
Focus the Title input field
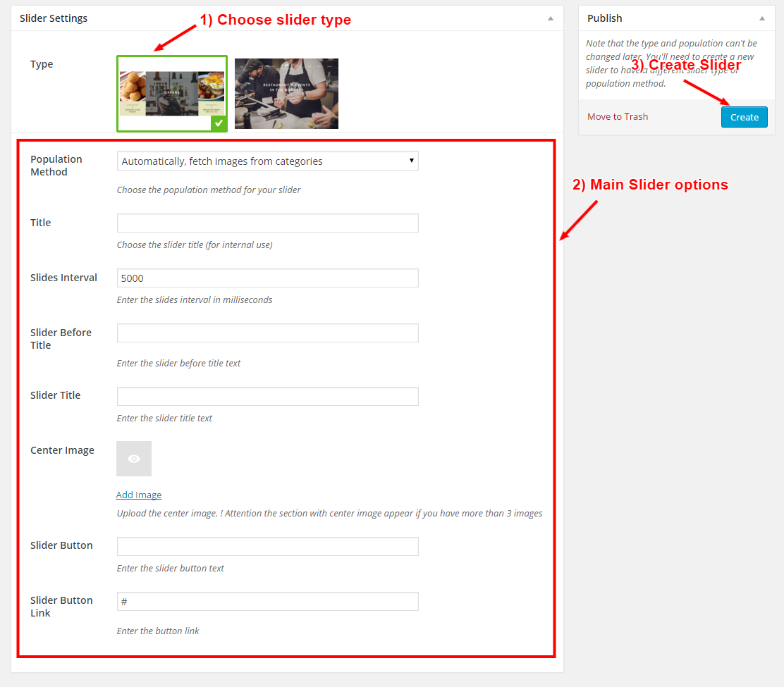[267, 223]
